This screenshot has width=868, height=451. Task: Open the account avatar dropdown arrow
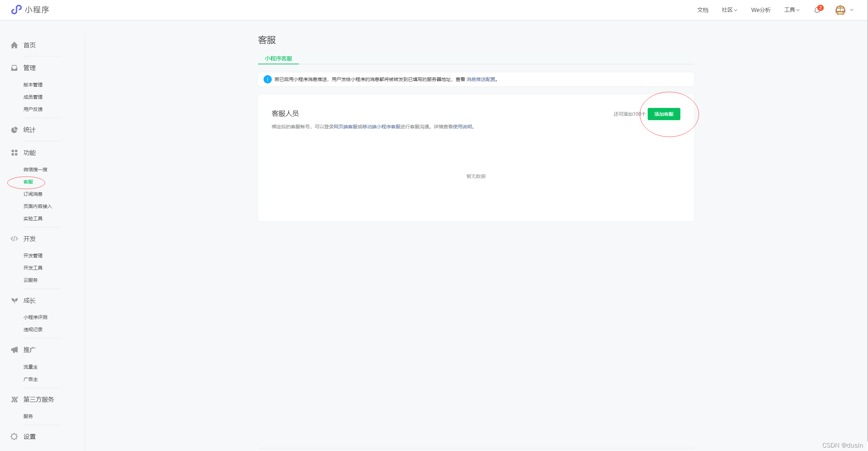pyautogui.click(x=852, y=10)
